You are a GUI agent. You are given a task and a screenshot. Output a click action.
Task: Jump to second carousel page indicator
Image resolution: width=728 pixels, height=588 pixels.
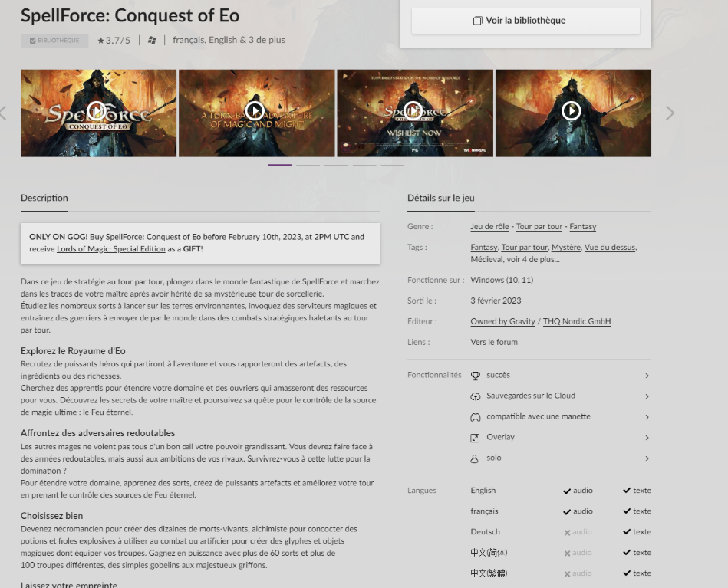point(308,165)
